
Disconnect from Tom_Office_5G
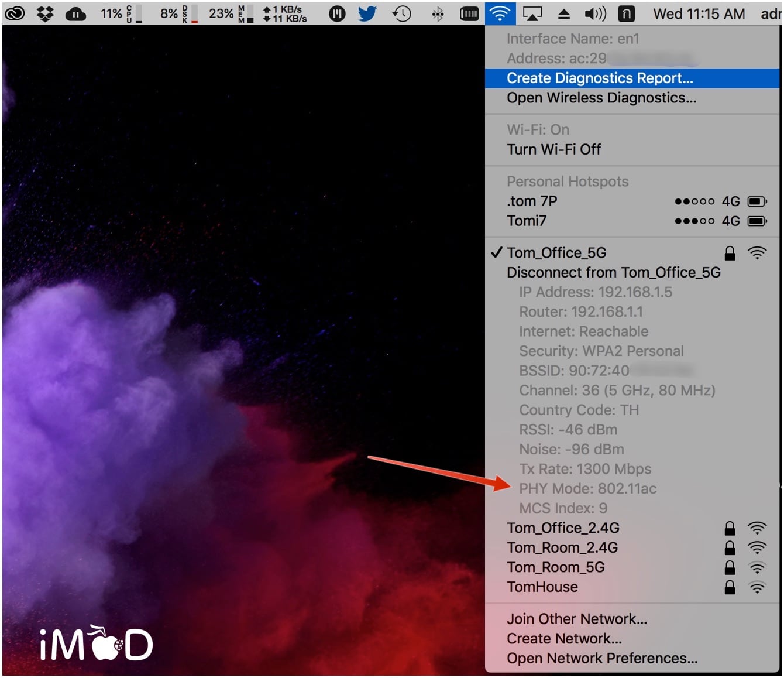613,272
